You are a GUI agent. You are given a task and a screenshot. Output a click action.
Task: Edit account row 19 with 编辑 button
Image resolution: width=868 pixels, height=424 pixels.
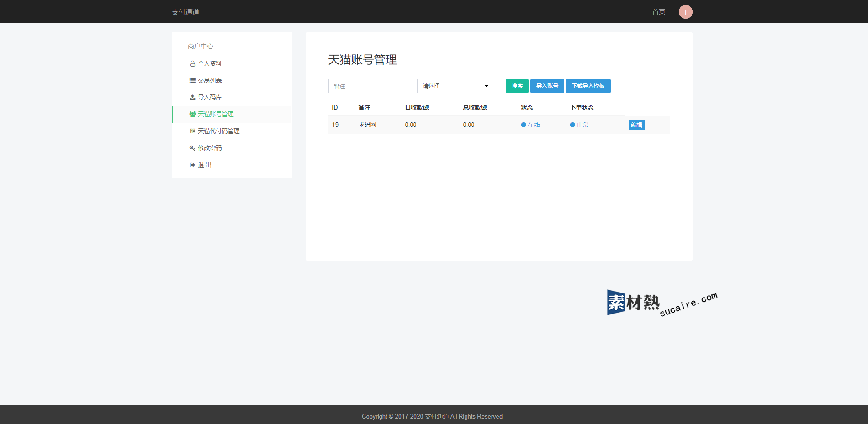637,125
